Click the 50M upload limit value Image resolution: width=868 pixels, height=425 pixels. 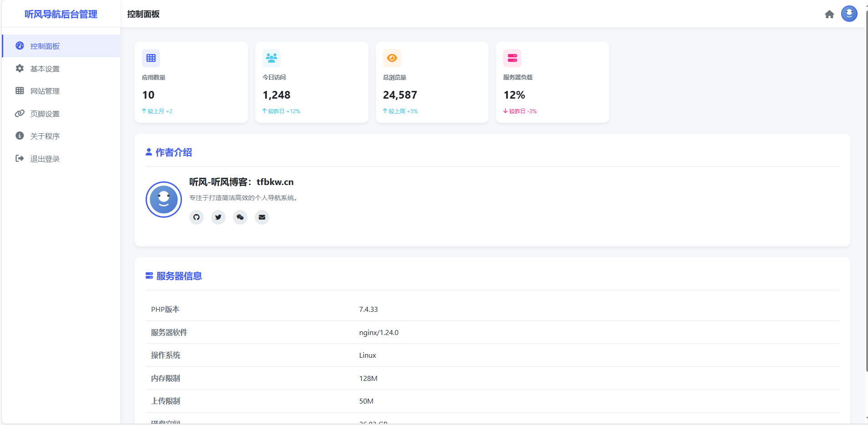(366, 401)
